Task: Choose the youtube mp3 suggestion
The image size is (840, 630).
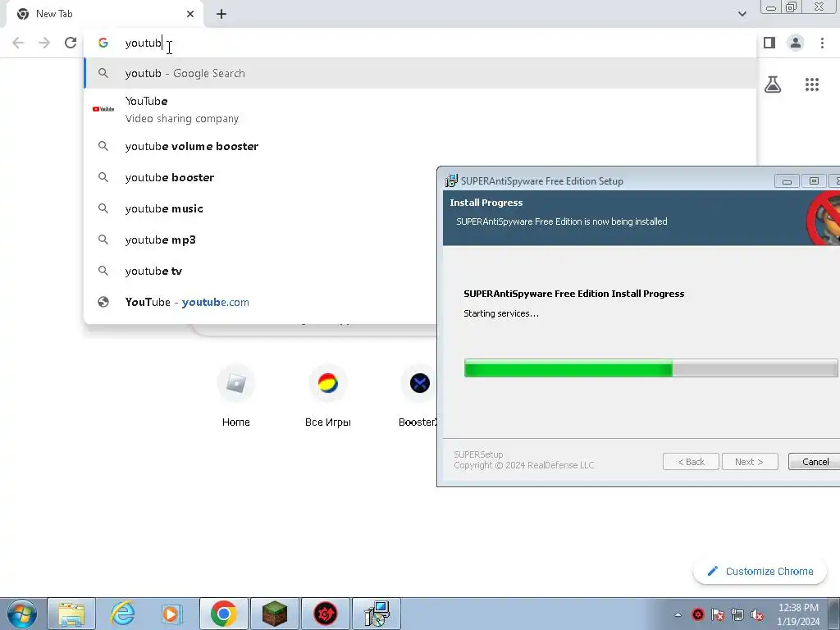Action: [x=261, y=240]
